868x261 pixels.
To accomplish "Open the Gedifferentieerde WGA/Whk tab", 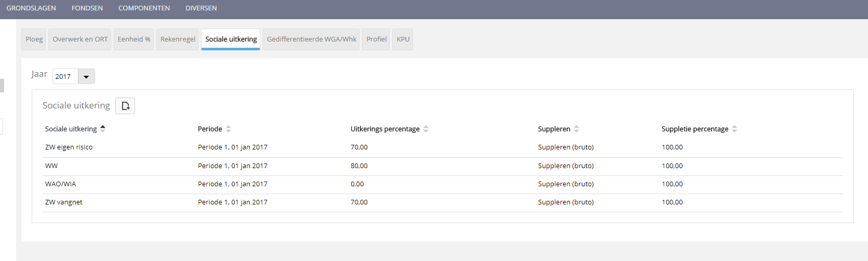I will point(311,39).
